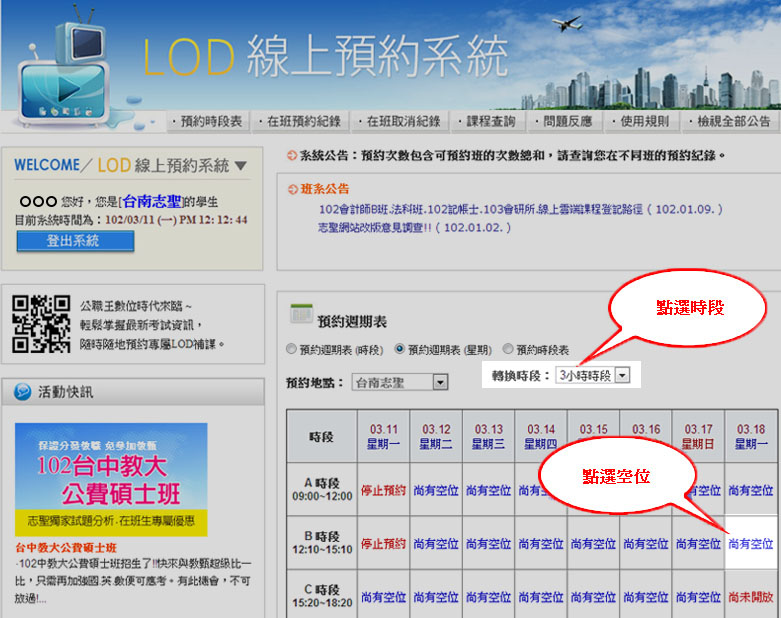Open the 預約地點 台南志聖 dropdown
The width and height of the screenshot is (781, 618).
tap(399, 382)
